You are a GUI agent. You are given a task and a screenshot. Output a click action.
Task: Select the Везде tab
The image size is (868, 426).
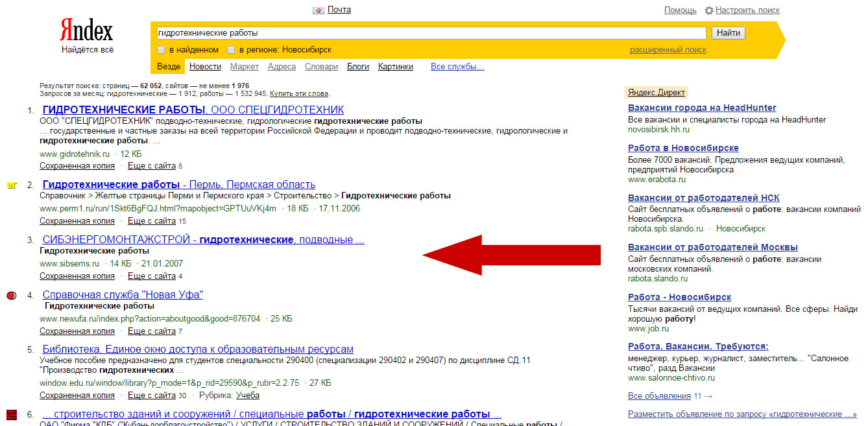tap(169, 67)
